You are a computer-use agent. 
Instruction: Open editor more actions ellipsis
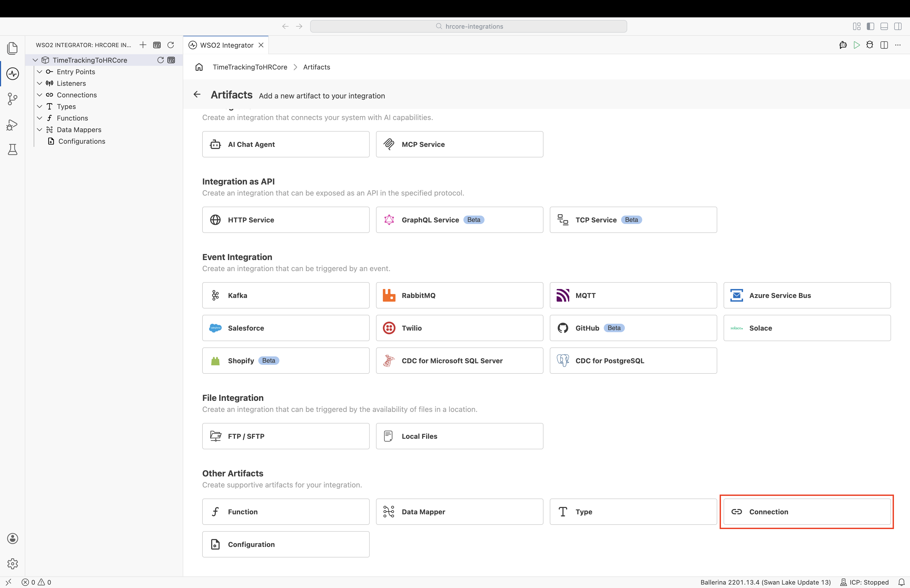tap(898, 45)
